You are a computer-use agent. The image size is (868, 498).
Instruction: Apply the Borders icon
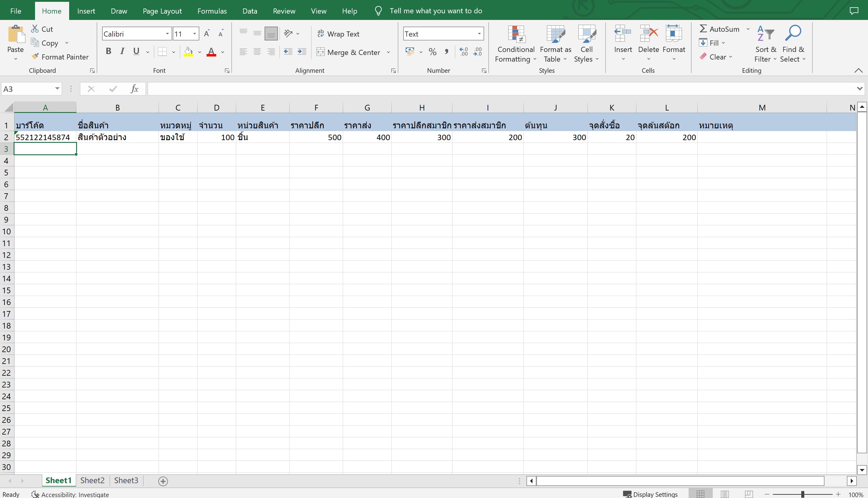click(162, 52)
